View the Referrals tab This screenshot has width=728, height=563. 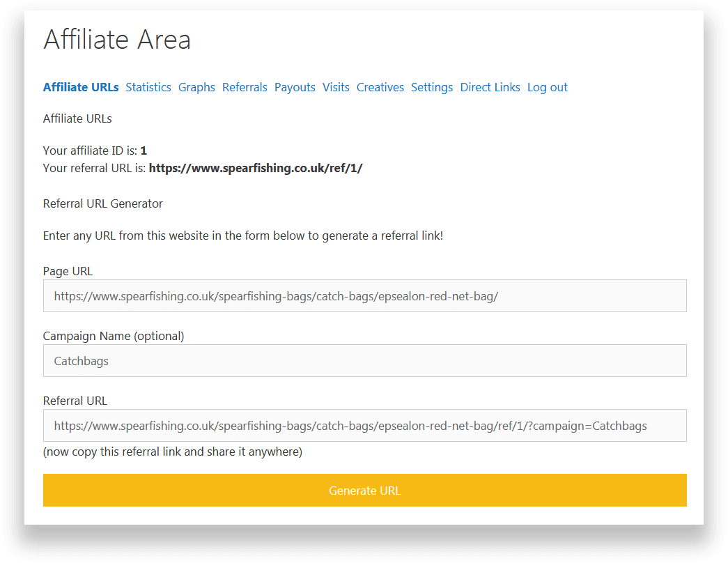coord(245,87)
